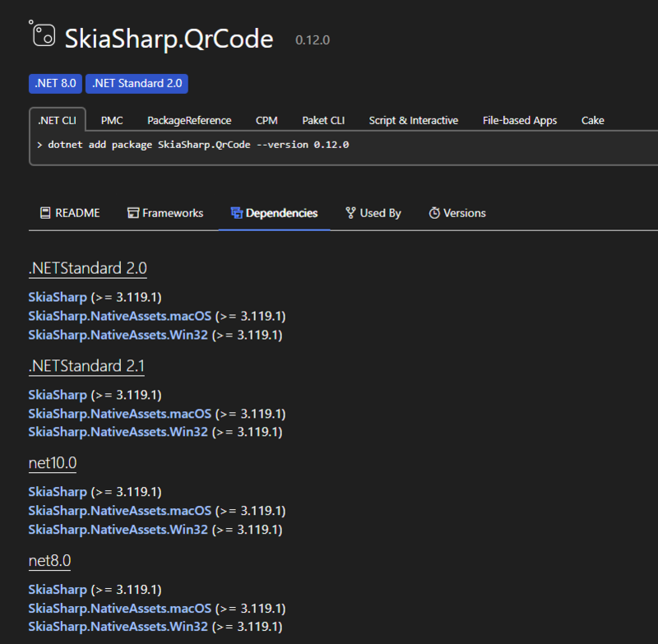This screenshot has width=658, height=644.
Task: Select the CPM tab
Action: [266, 120]
